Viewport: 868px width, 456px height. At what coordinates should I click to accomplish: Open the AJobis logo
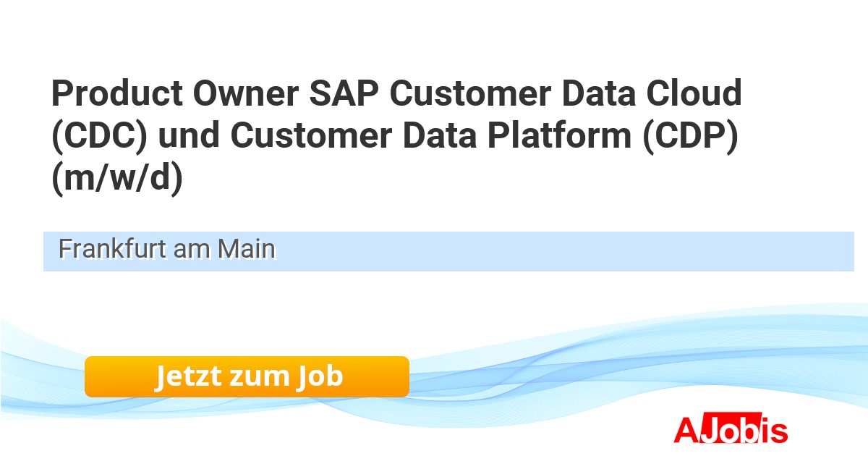pos(731,430)
